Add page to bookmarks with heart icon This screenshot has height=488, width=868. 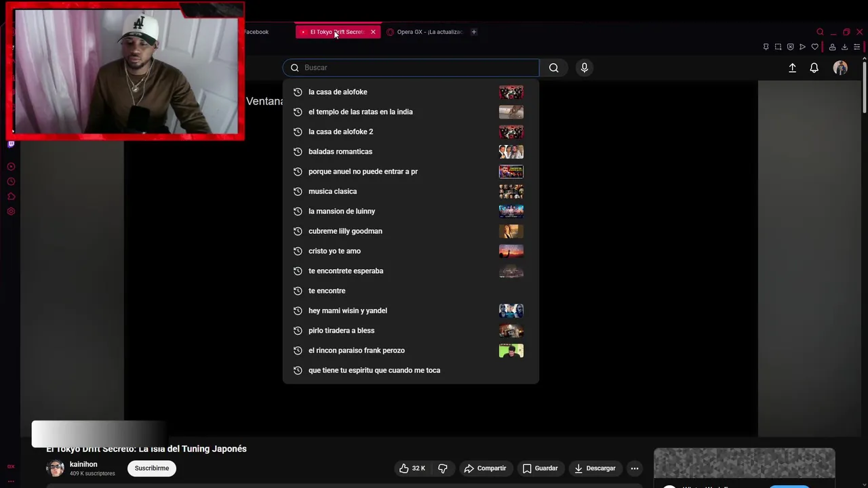coord(814,47)
